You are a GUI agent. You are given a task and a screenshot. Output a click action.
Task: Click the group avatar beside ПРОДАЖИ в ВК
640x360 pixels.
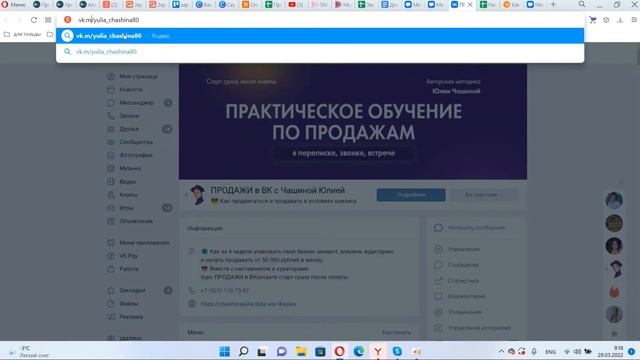coord(198,195)
